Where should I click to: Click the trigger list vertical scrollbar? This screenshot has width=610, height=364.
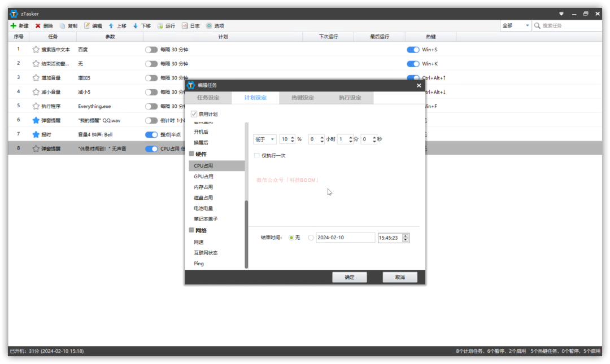coord(246,234)
